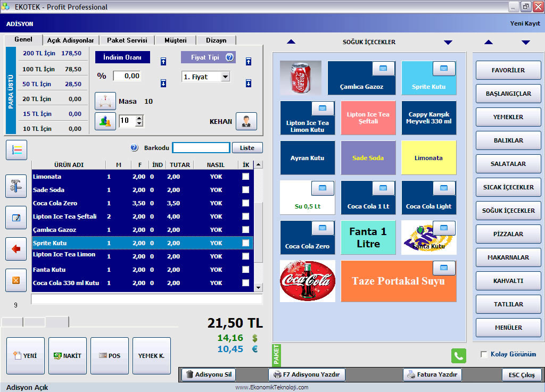
Task: Click the tools wrench icon left of order list
Action: pos(16,186)
